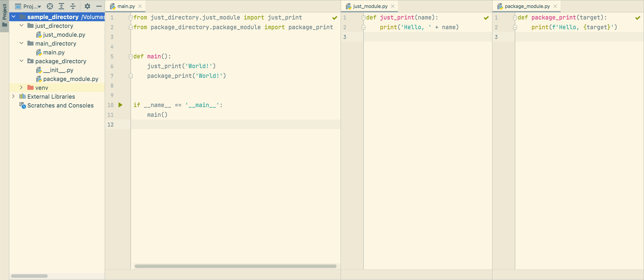Switch to the just_module.py tab
Viewport: 644px width, 280px height.
point(370,6)
